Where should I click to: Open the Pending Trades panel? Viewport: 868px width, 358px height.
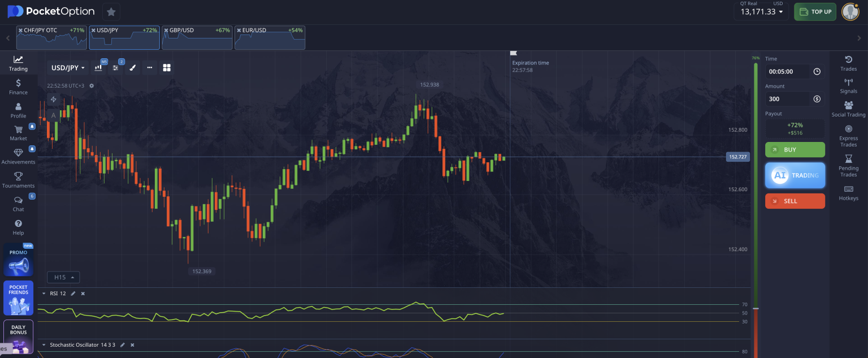[x=848, y=166]
